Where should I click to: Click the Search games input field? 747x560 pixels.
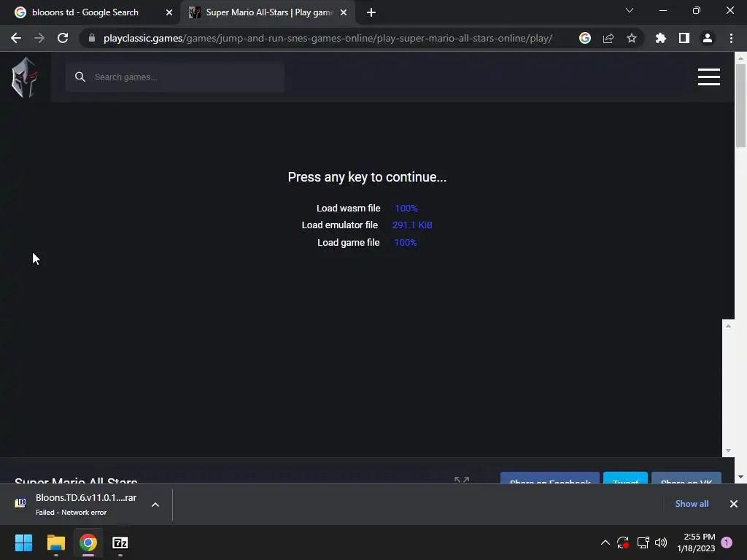coord(175,77)
